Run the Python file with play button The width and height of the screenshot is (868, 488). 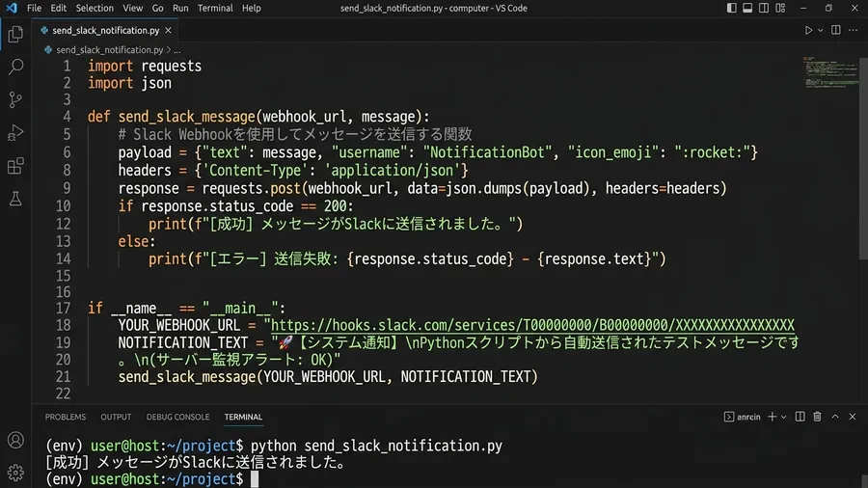pos(808,31)
